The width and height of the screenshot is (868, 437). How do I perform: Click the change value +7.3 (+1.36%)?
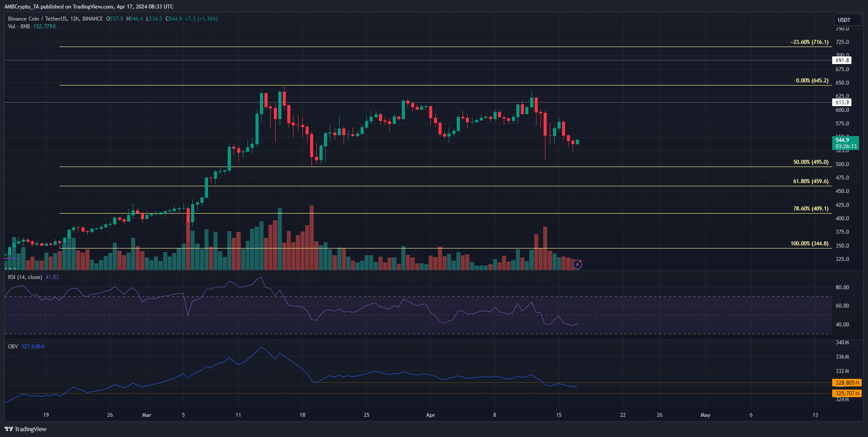(x=201, y=19)
